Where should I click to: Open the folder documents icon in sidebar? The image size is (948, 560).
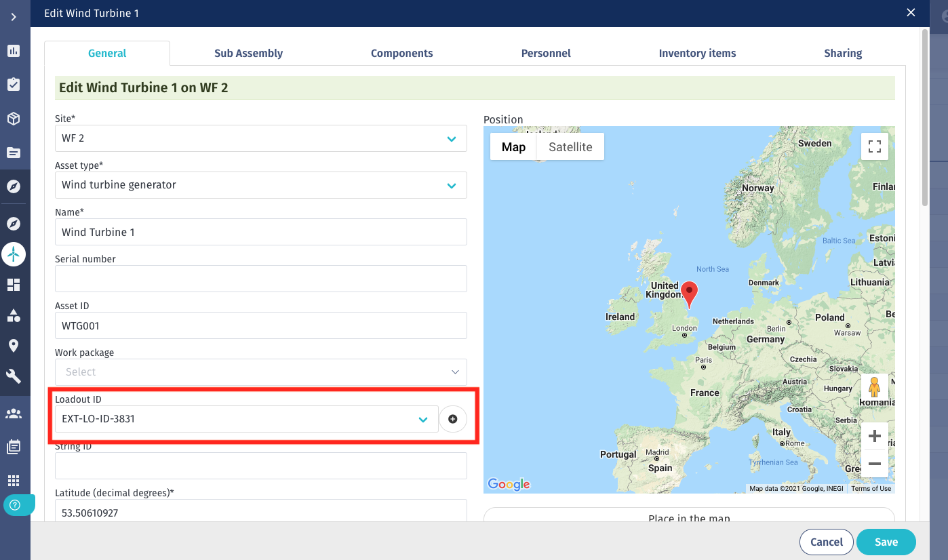click(14, 153)
